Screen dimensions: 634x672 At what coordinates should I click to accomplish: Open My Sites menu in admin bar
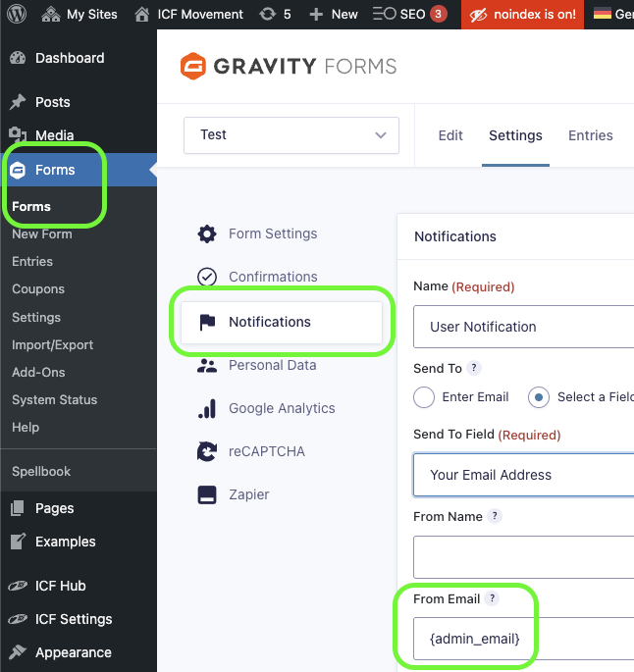[79, 14]
